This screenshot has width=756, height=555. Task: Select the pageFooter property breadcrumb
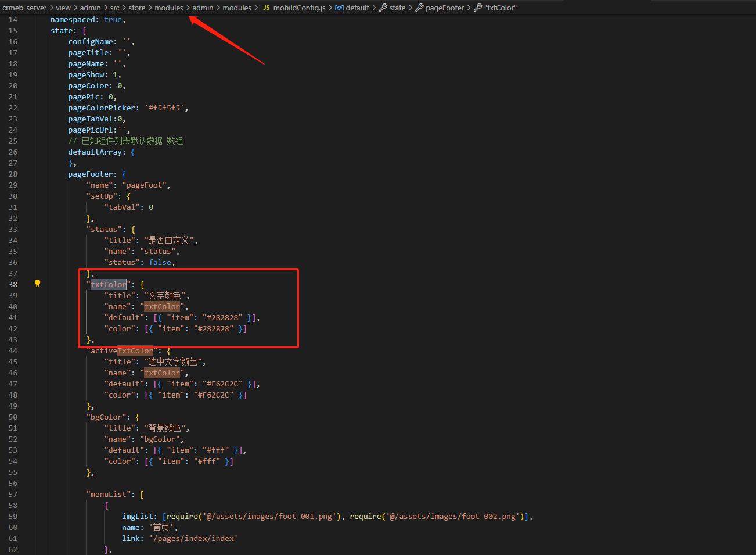pos(440,8)
